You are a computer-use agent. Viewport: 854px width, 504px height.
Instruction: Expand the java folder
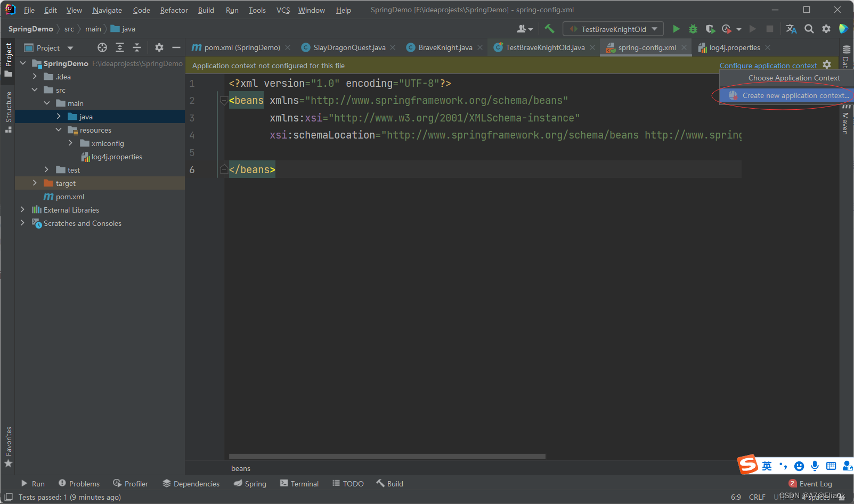[59, 116]
